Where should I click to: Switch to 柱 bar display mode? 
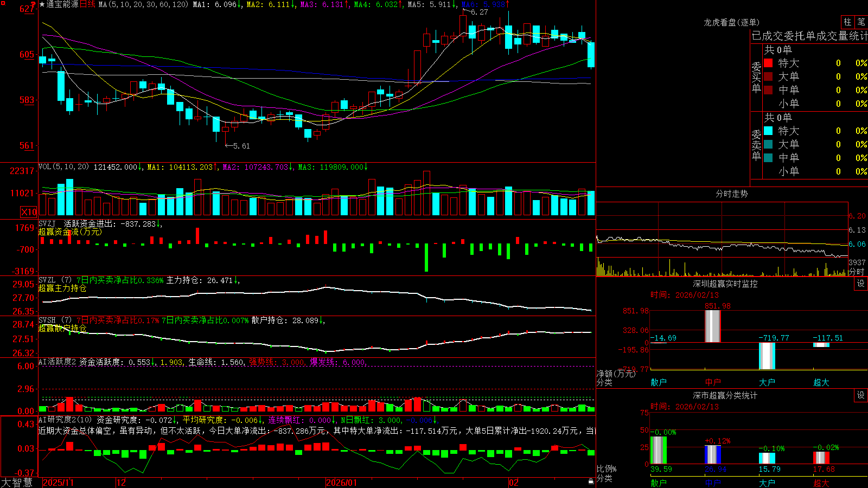point(847,22)
